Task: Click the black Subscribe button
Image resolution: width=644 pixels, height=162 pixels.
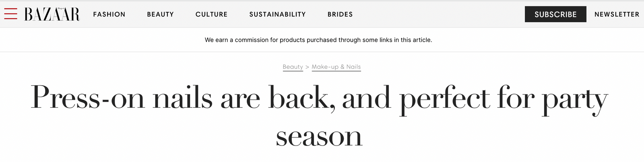Action: (555, 14)
